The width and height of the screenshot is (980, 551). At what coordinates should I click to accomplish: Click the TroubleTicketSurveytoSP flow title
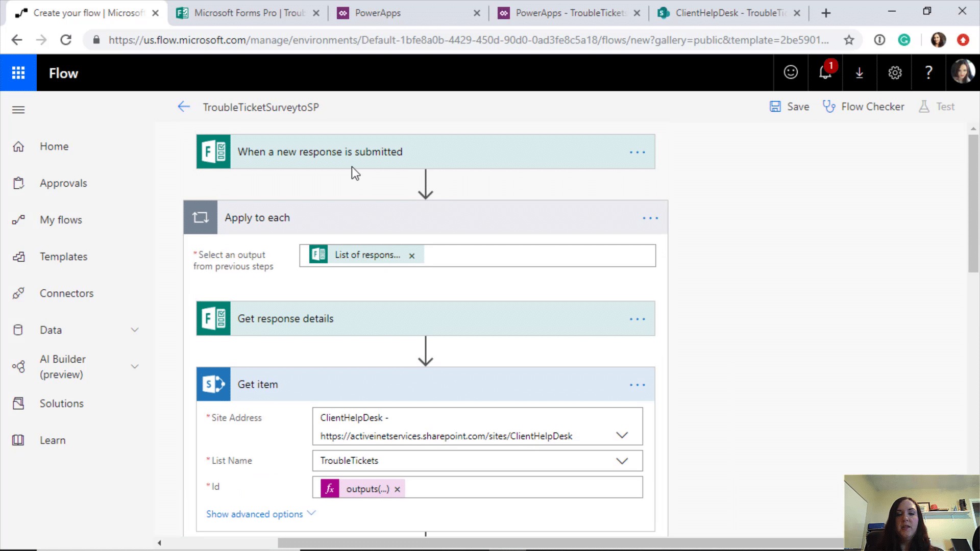click(x=261, y=107)
